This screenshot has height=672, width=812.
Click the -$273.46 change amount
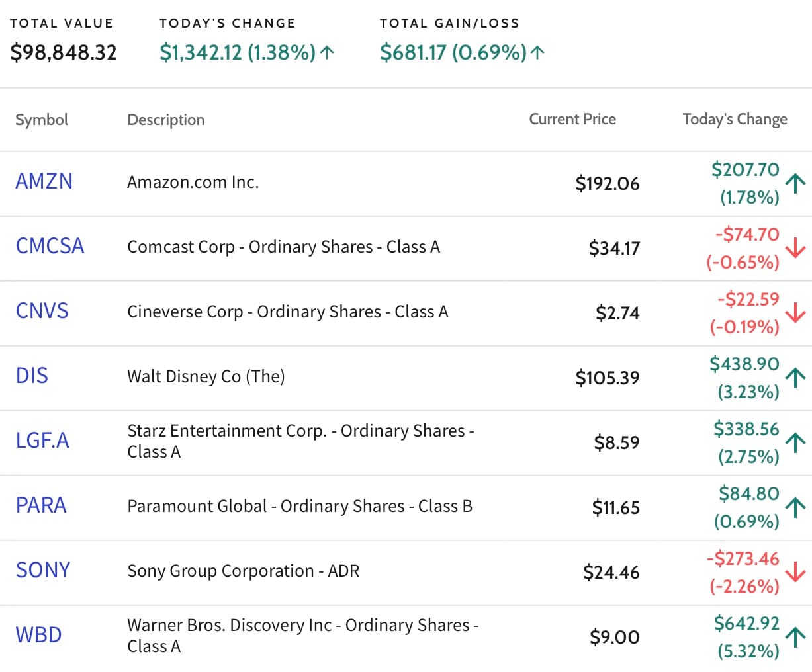tap(743, 558)
